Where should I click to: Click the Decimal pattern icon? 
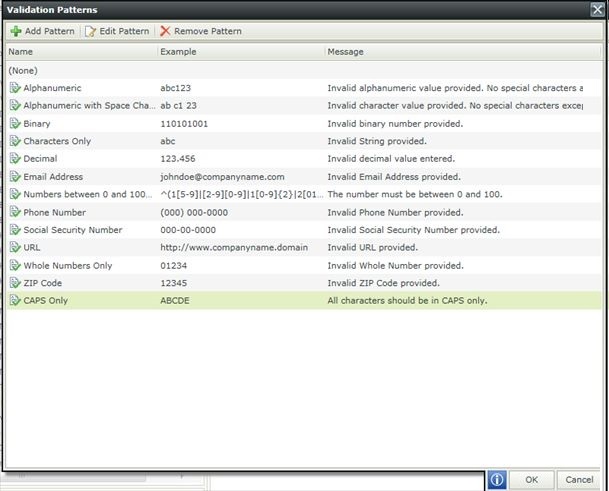15,158
